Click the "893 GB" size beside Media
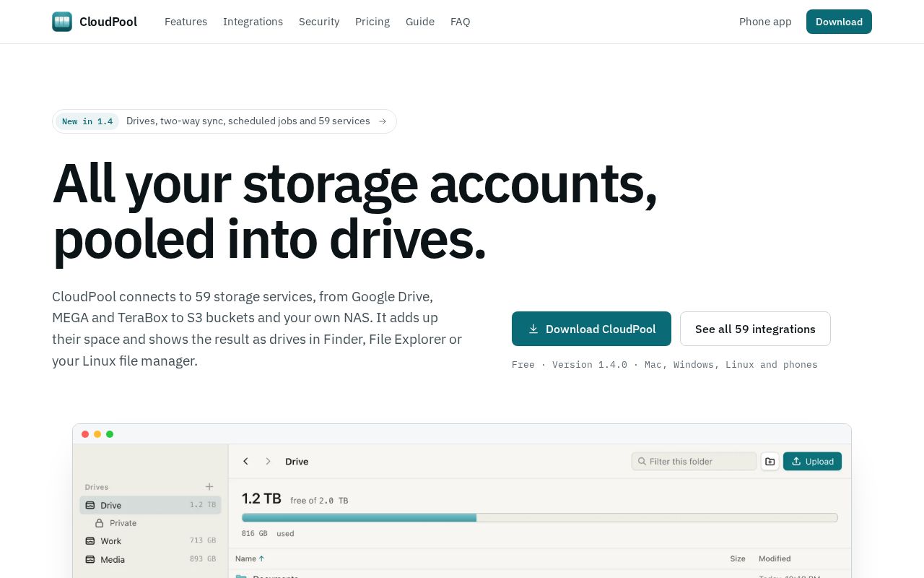This screenshot has height=578, width=924. tap(203, 560)
